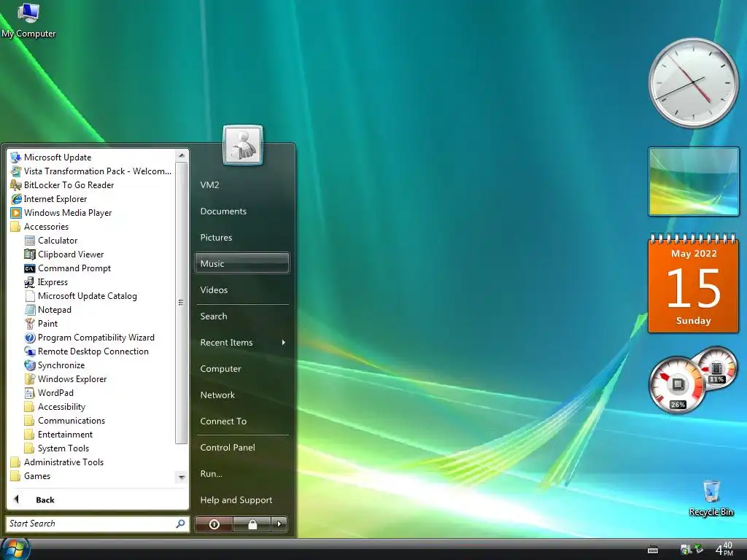Image resolution: width=747 pixels, height=560 pixels.
Task: Click the Windows Explorer icon
Action: 29,378
